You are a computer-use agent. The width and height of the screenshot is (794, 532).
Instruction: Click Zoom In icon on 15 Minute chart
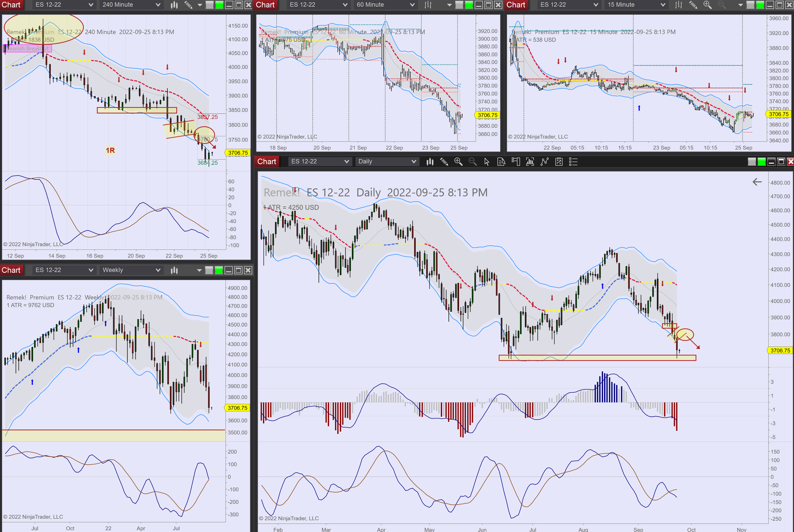pos(707,5)
